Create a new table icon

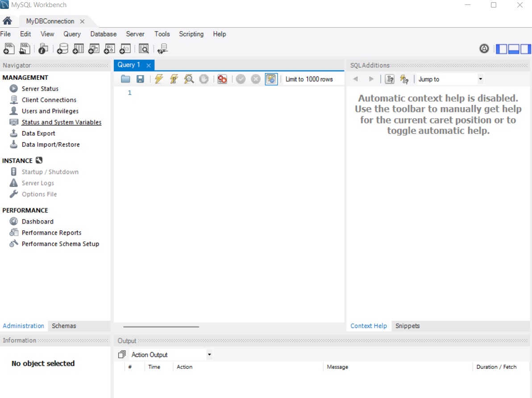(x=78, y=49)
